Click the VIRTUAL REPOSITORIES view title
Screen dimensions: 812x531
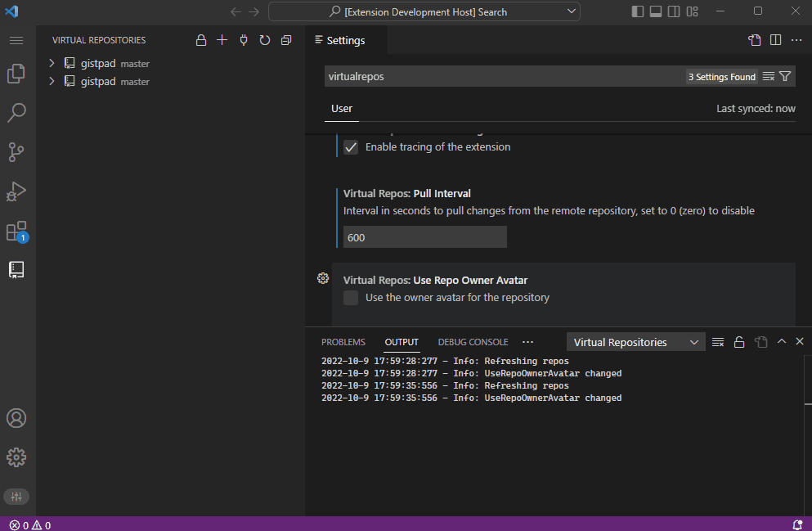pos(99,40)
